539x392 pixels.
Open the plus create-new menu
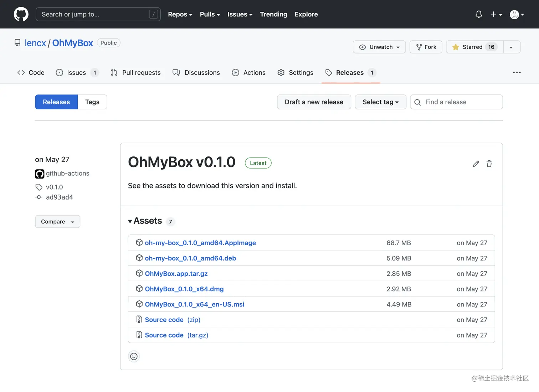click(x=496, y=14)
